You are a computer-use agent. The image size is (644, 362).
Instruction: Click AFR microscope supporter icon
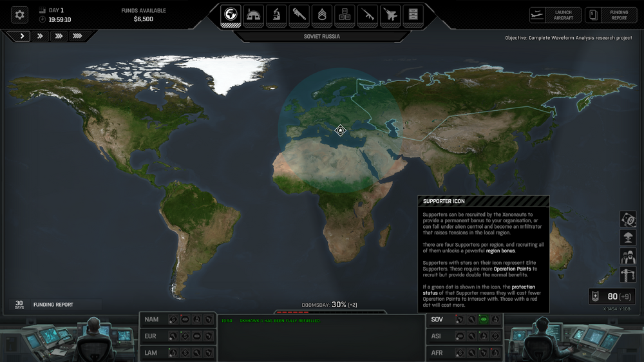tap(495, 353)
